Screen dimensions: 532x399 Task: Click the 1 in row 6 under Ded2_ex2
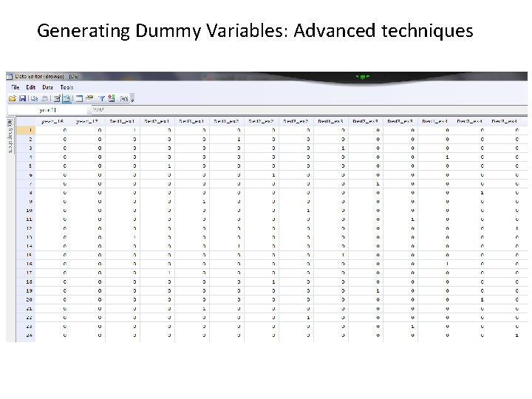273,175
